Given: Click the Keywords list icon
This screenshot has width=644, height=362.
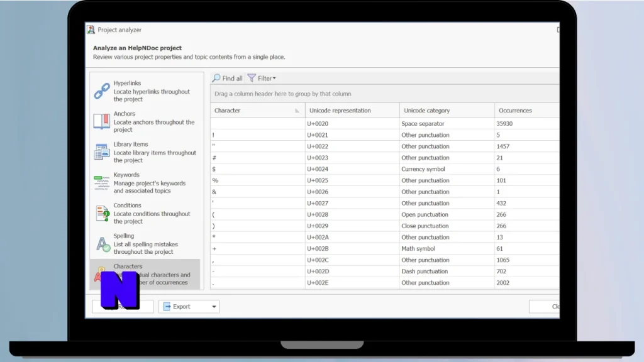Looking at the screenshot, I should coord(101,183).
